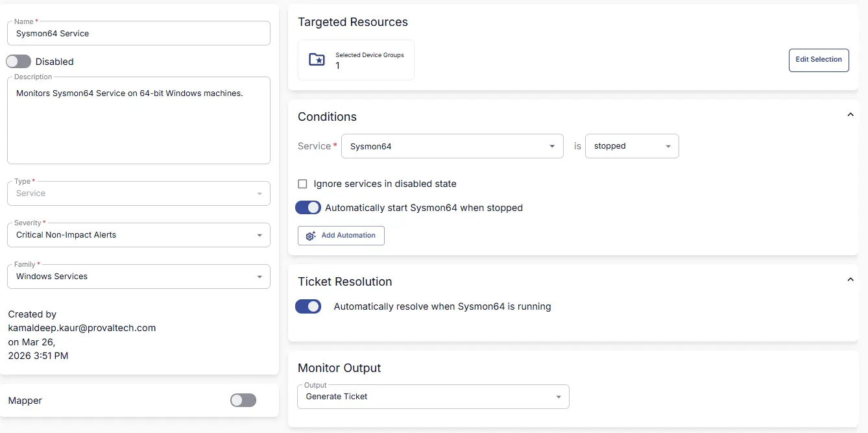The width and height of the screenshot is (868, 433).
Task: Open the stopped state dropdown
Action: click(631, 146)
